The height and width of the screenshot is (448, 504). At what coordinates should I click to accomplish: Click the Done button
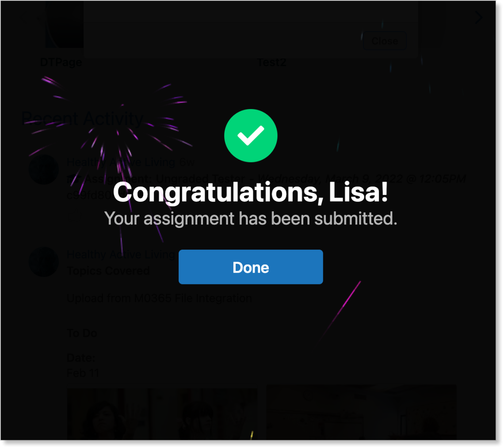coord(251,267)
